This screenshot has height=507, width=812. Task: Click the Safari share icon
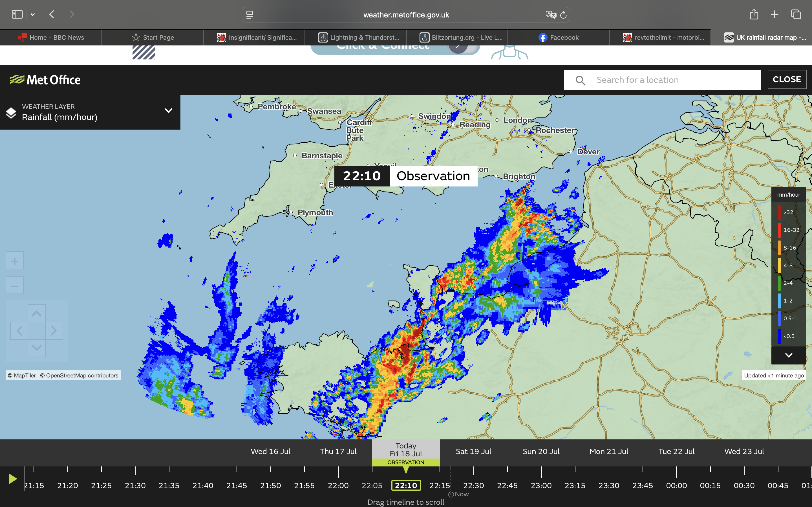click(x=754, y=14)
